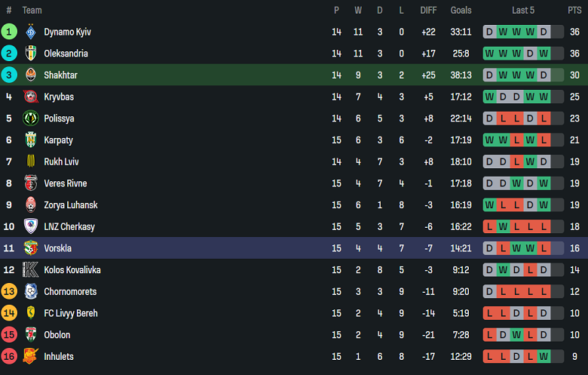
Task: Click the Rukh Lviv team logo
Action: (x=31, y=161)
